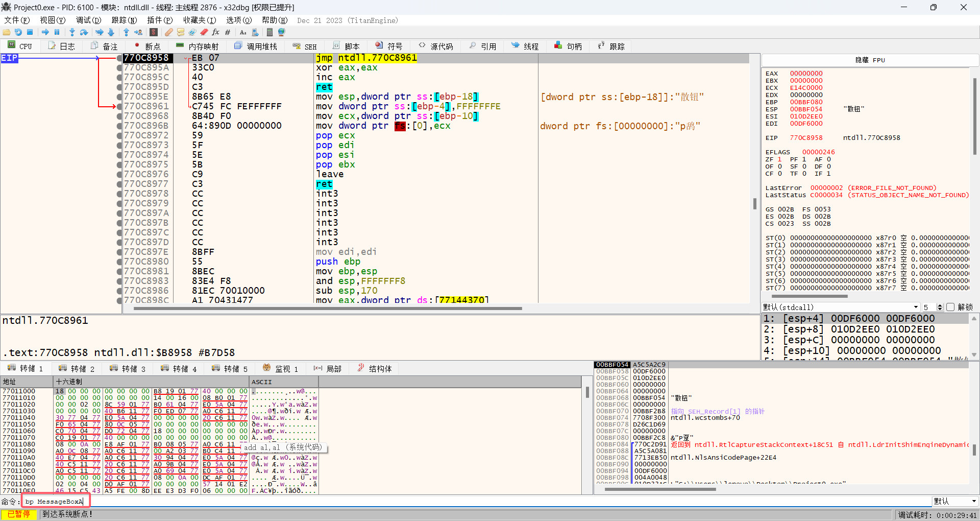980x521 pixels.
Task: Toggle breakpoint bullet at 770C8972
Action: tap(119, 135)
